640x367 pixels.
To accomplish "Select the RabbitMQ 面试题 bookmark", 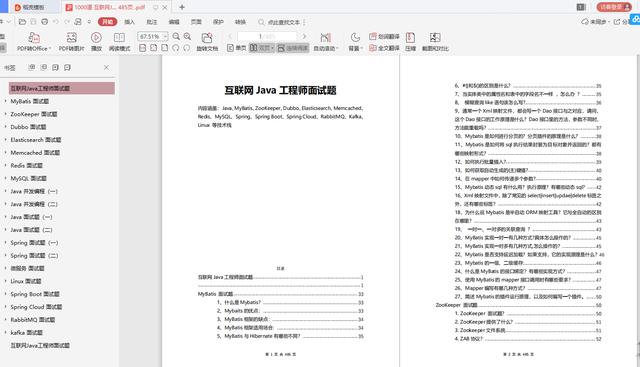I will 33,320.
